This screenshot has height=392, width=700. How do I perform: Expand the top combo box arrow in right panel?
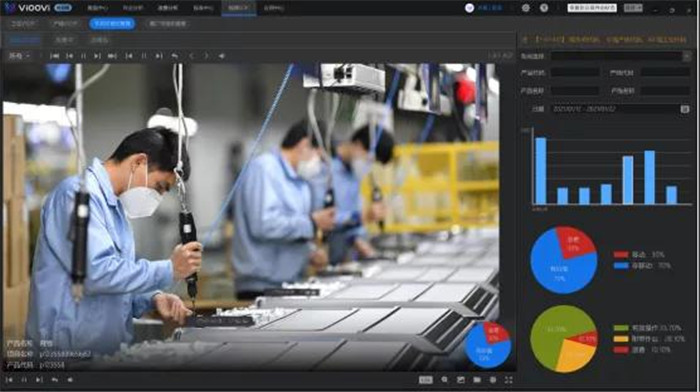[687, 56]
